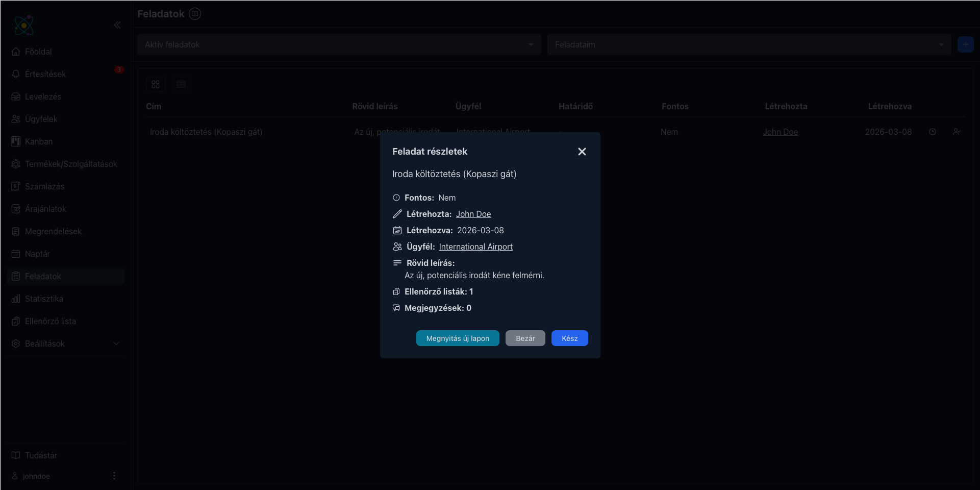Open the International Airport client link
980x490 pixels.
(x=475, y=247)
